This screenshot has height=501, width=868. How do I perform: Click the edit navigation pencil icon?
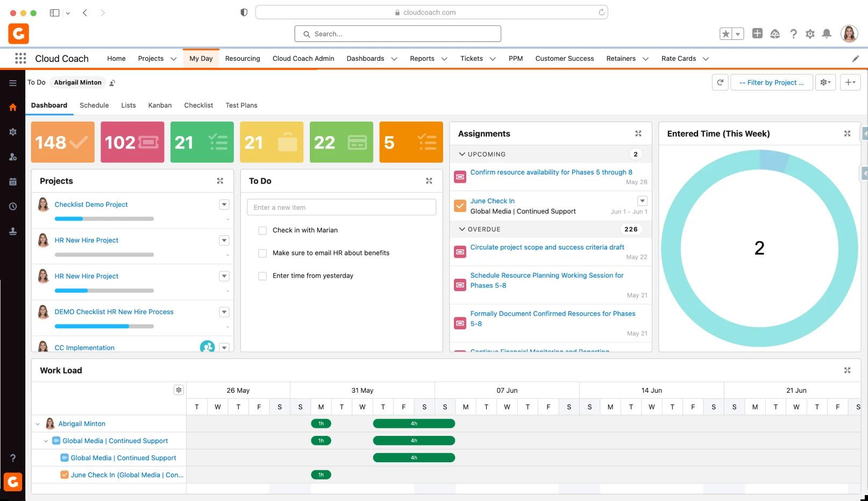tap(856, 59)
